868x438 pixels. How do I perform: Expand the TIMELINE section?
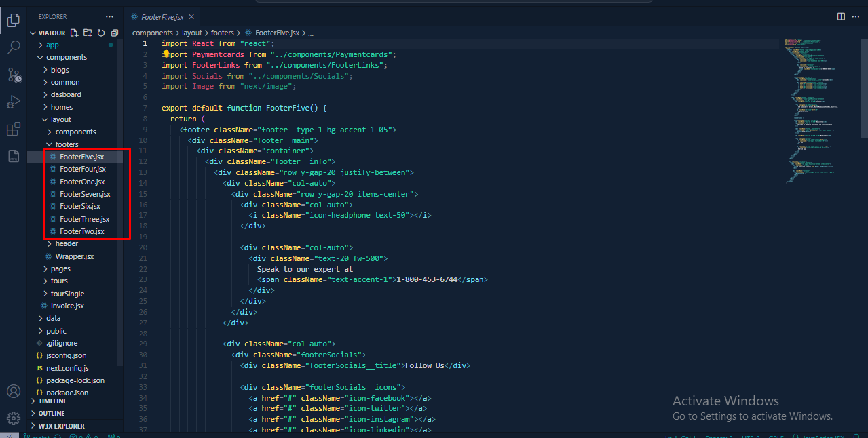click(52, 401)
